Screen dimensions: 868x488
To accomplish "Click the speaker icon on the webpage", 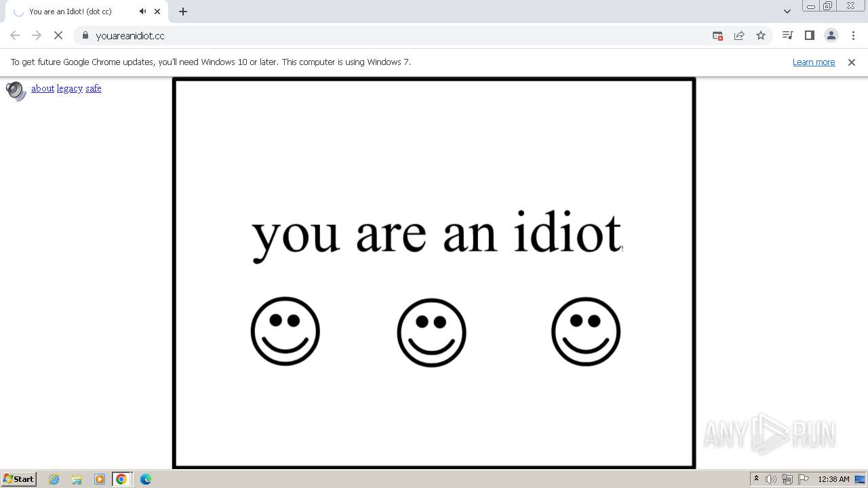I will pyautogui.click(x=16, y=91).
